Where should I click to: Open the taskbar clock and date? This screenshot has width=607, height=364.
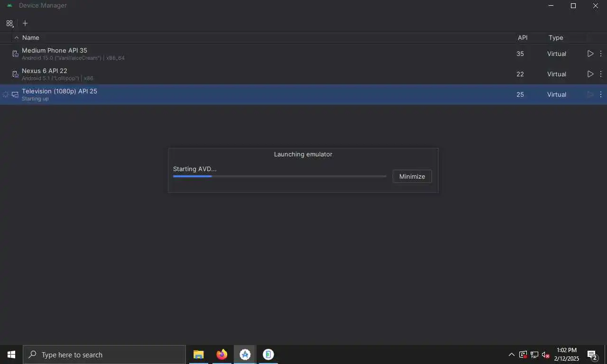click(x=566, y=355)
